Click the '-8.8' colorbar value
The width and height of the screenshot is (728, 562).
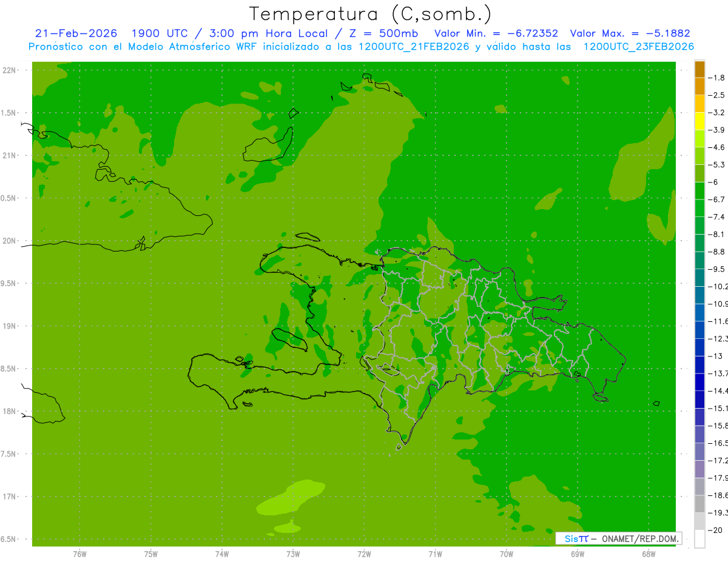716,252
